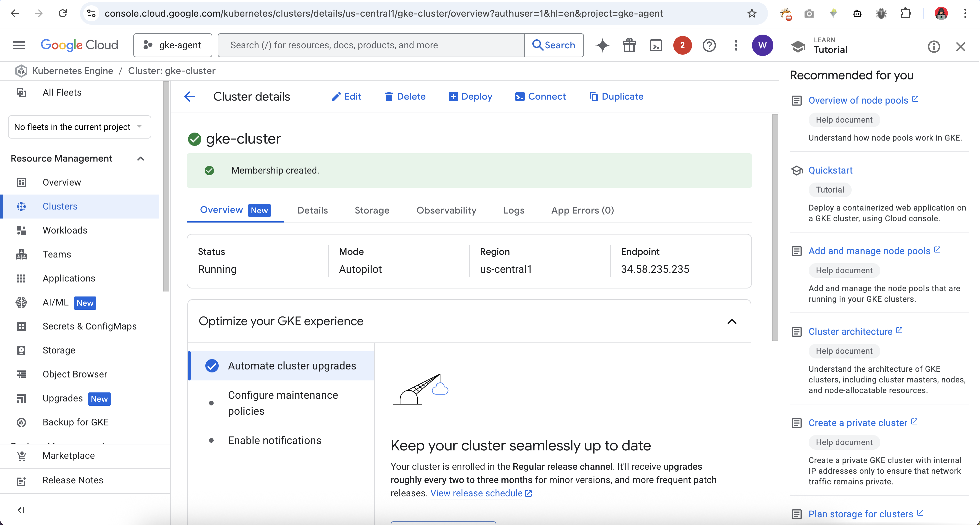The image size is (980, 525).
Task: Open the free trial gift icon
Action: click(x=629, y=45)
